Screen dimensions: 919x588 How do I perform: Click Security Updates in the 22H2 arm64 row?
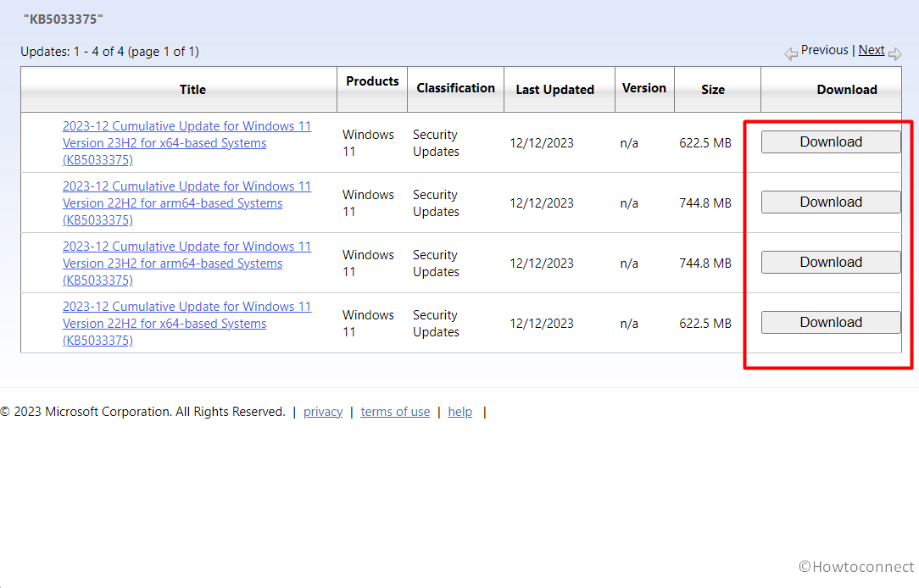click(436, 203)
